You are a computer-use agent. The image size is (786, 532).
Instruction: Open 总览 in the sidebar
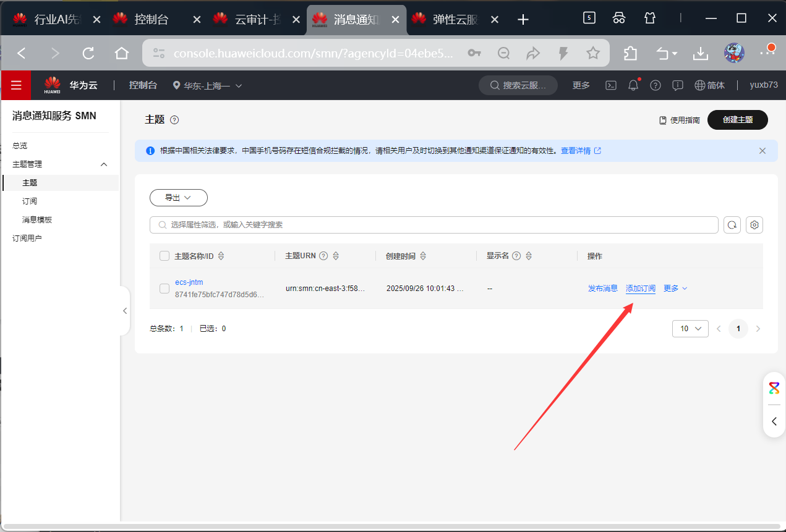coord(20,146)
